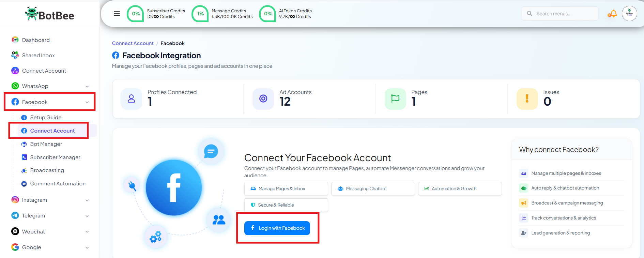The height and width of the screenshot is (258, 644).
Task: Click the Broadcast megaphone icon
Action: coord(523,203)
